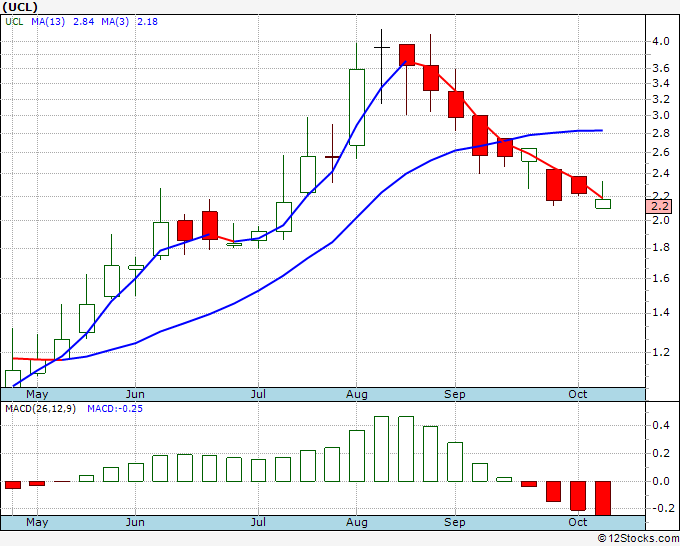Select the MA(13) value 2.84

tap(84, 22)
